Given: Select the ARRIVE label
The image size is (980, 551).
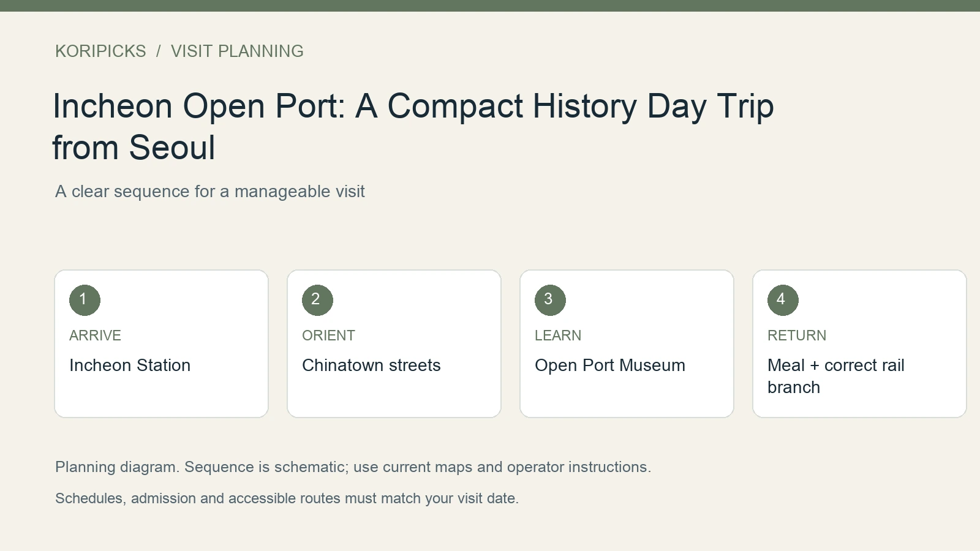Looking at the screenshot, I should (x=95, y=335).
